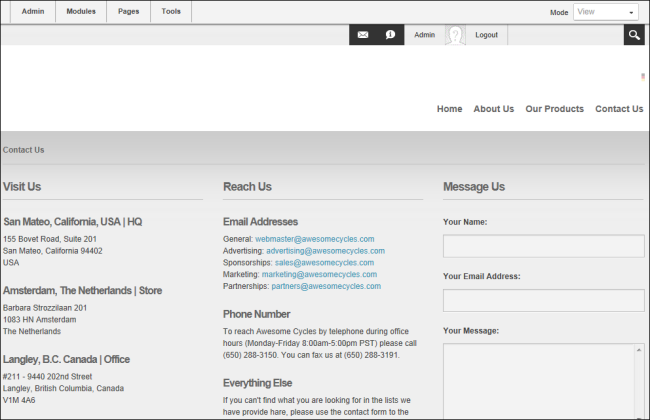This screenshot has width=650, height=420.
Task: Click the 155 Bovet Road, Suite 201 text
Action: pos(50,239)
